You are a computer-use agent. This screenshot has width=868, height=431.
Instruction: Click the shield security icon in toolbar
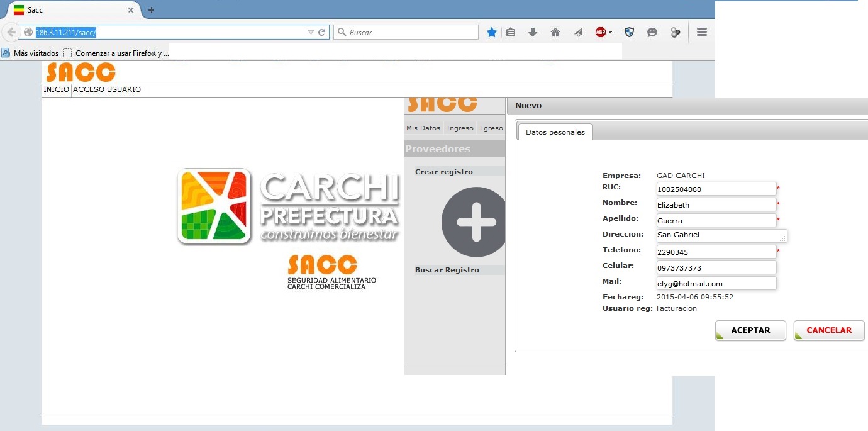pyautogui.click(x=629, y=32)
